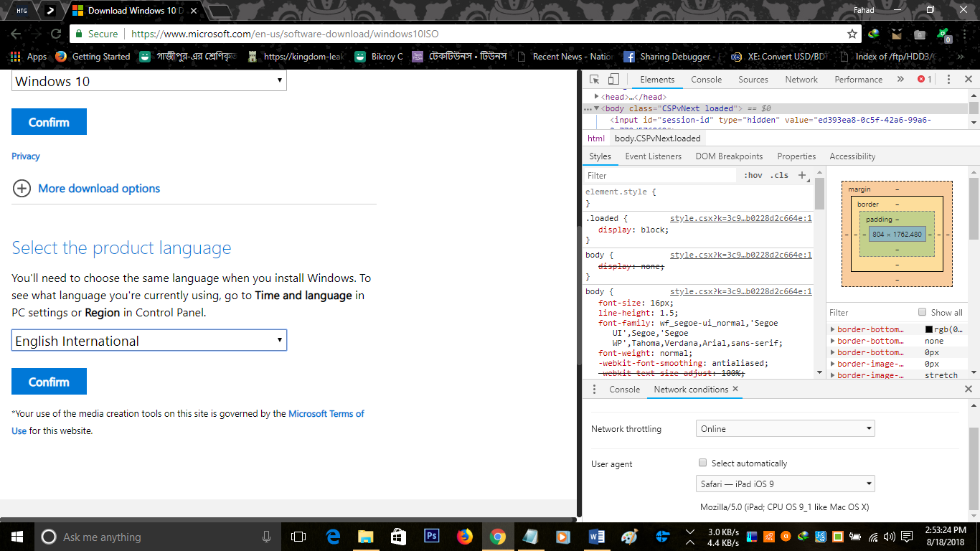Add a new style rule with plus icon
This screenshot has height=551, width=980.
pos(803,175)
